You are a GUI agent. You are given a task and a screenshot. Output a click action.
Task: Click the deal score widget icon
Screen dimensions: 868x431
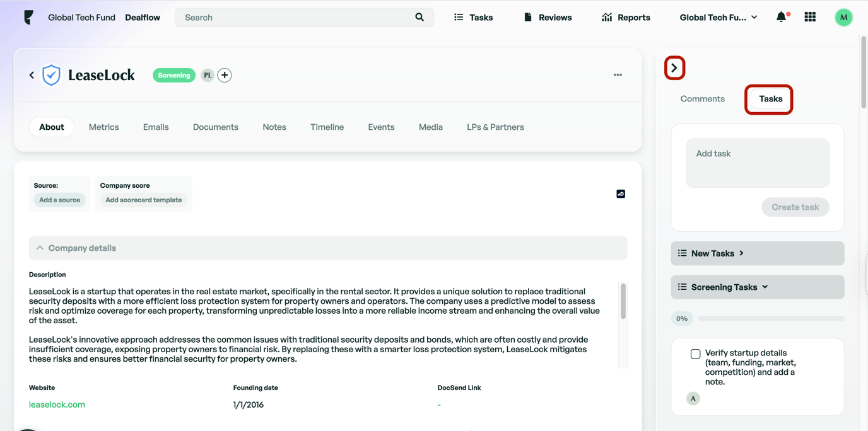click(x=621, y=193)
